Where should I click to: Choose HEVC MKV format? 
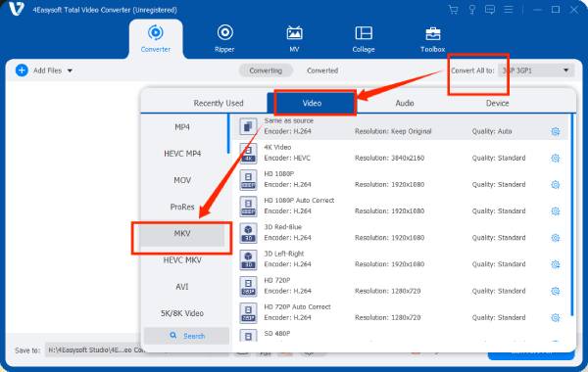[182, 260]
